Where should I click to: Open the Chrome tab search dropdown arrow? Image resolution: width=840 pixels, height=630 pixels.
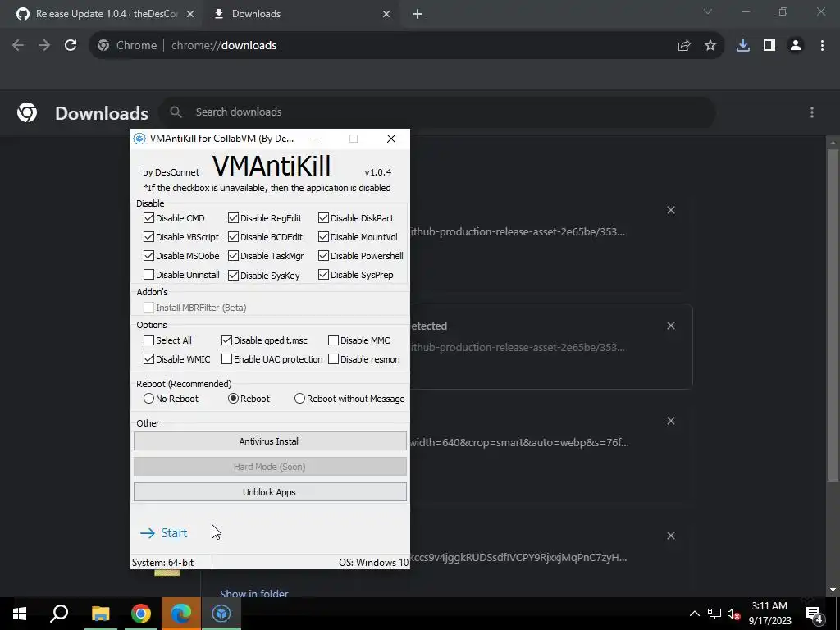708,11
